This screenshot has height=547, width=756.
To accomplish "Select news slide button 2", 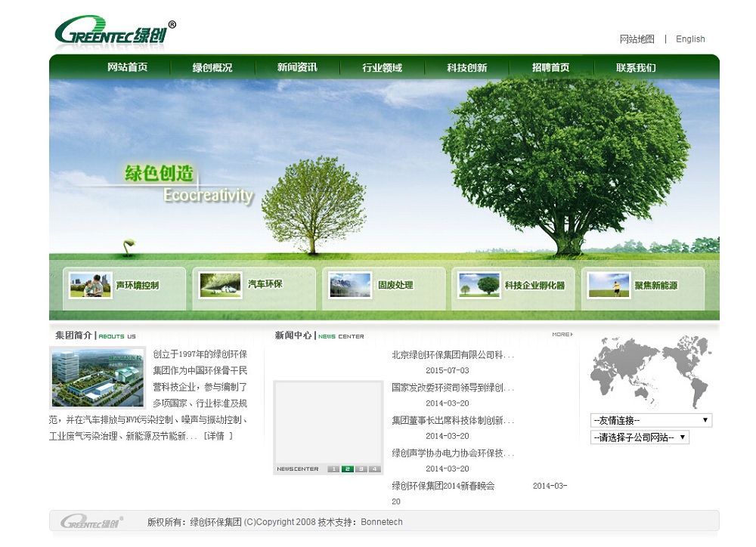I will pyautogui.click(x=347, y=469).
